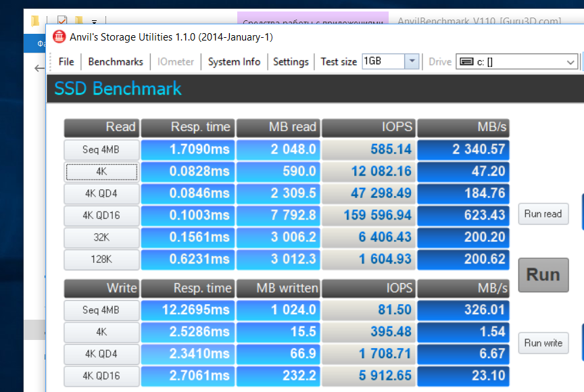584x392 pixels.
Task: Click the 395.48 IOPS write cell
Action: pos(369,332)
